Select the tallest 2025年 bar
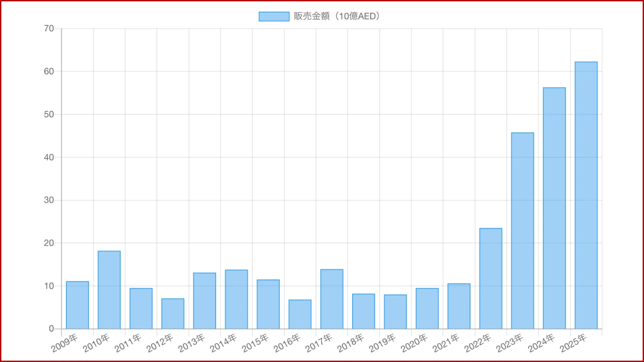This screenshot has height=362, width=644. click(x=586, y=195)
